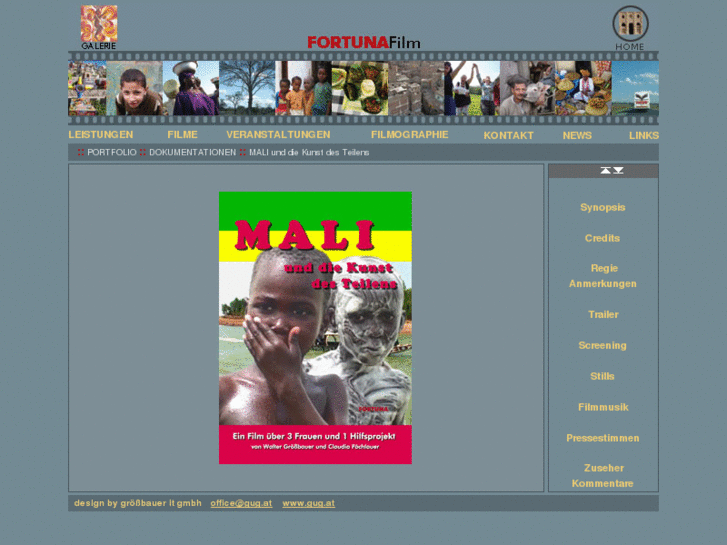
Task: Click the bare tree filmstrip photo
Action: pyautogui.click(x=247, y=88)
